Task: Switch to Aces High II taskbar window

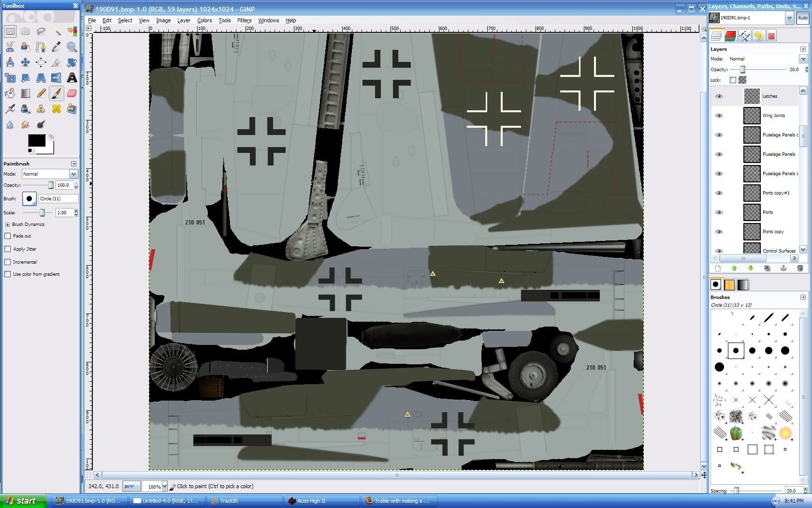Action: point(322,501)
